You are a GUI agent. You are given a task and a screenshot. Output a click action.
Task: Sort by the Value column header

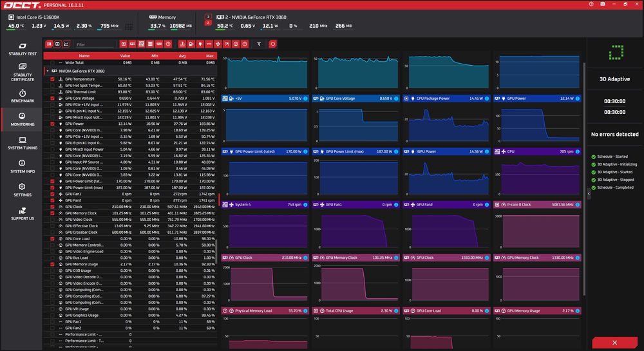tap(126, 56)
